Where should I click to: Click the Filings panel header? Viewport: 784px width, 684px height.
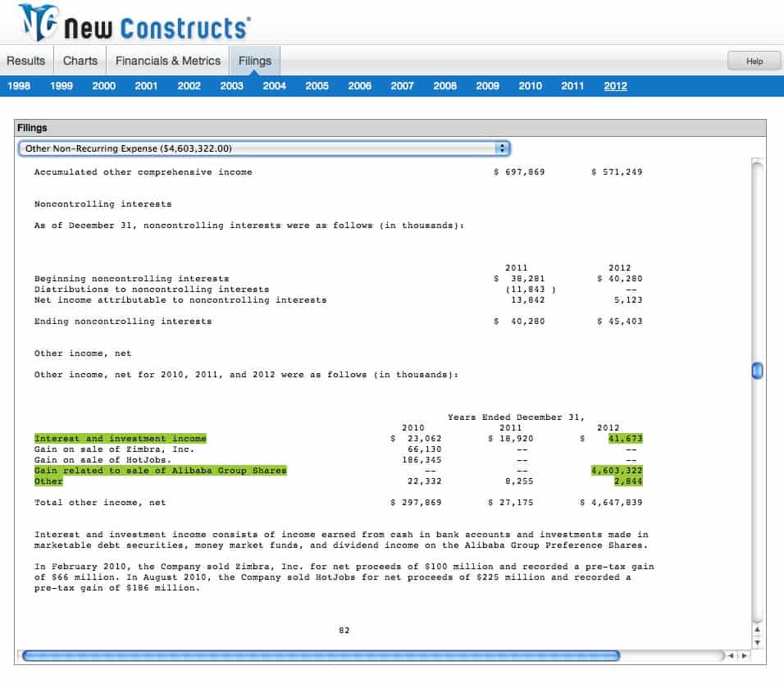[x=390, y=128]
